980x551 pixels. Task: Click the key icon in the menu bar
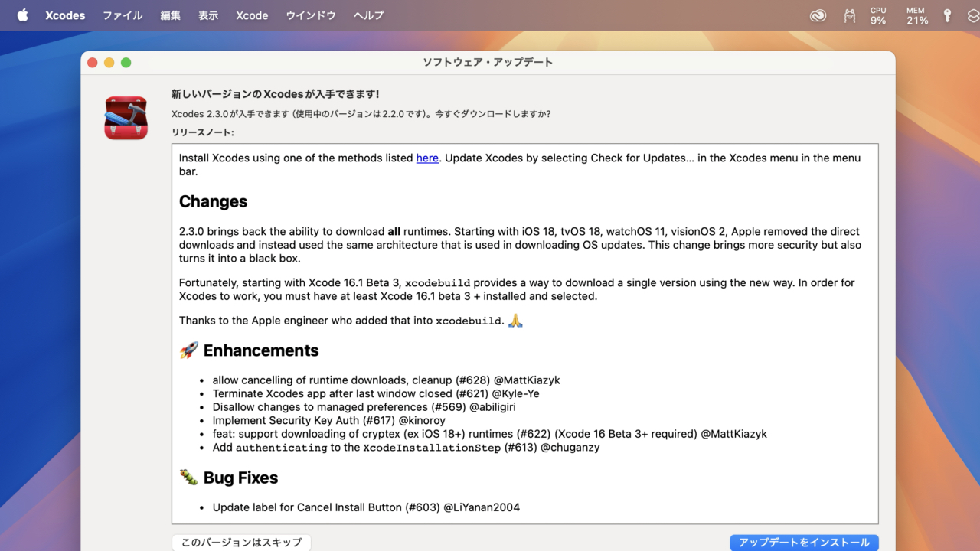coord(947,15)
